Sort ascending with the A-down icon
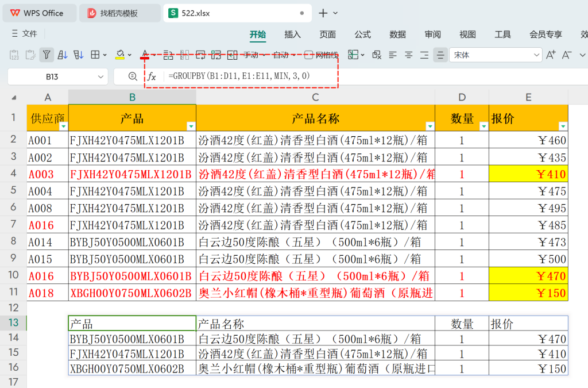Screen dimensions: 588x388 [x=63, y=55]
